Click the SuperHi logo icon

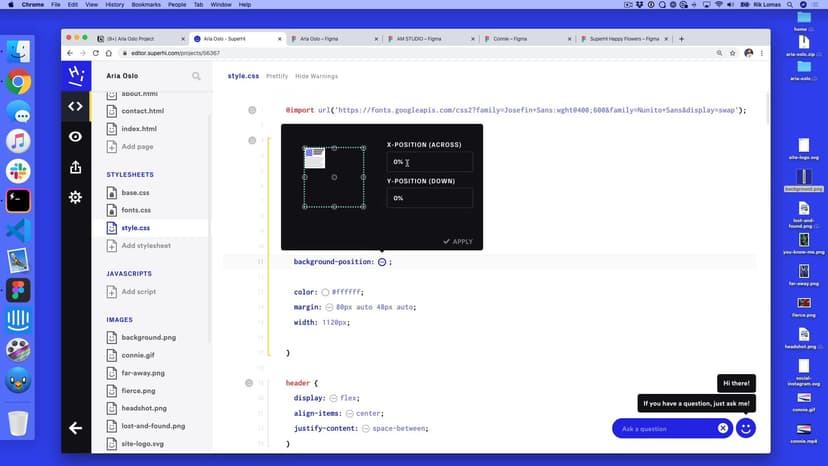pos(75,75)
